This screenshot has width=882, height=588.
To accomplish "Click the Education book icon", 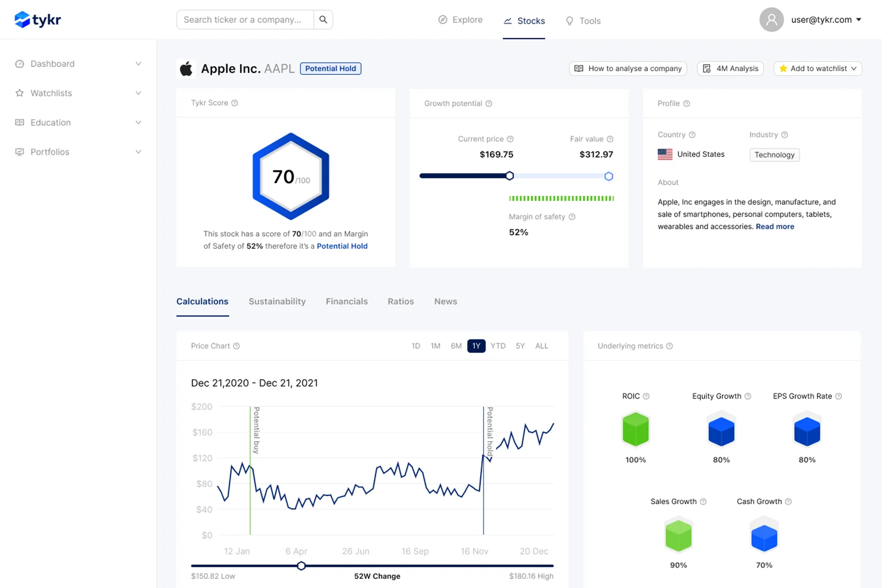I will (x=20, y=122).
